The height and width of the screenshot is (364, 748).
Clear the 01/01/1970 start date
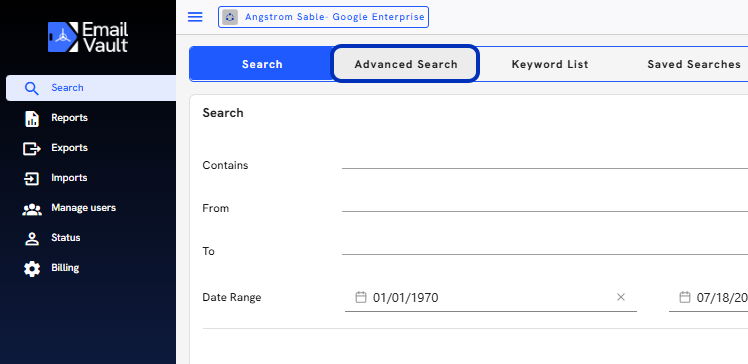click(621, 297)
